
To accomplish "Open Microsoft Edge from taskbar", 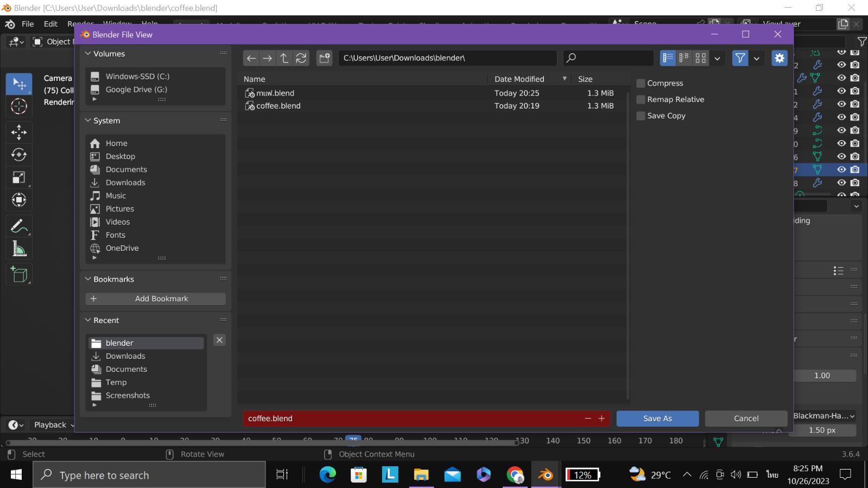I will [x=327, y=475].
